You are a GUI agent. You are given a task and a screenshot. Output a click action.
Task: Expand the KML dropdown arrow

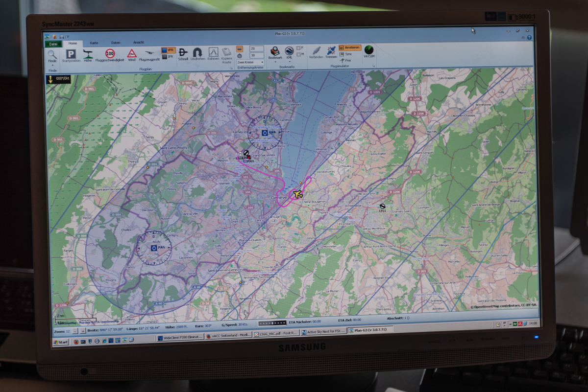point(290,62)
